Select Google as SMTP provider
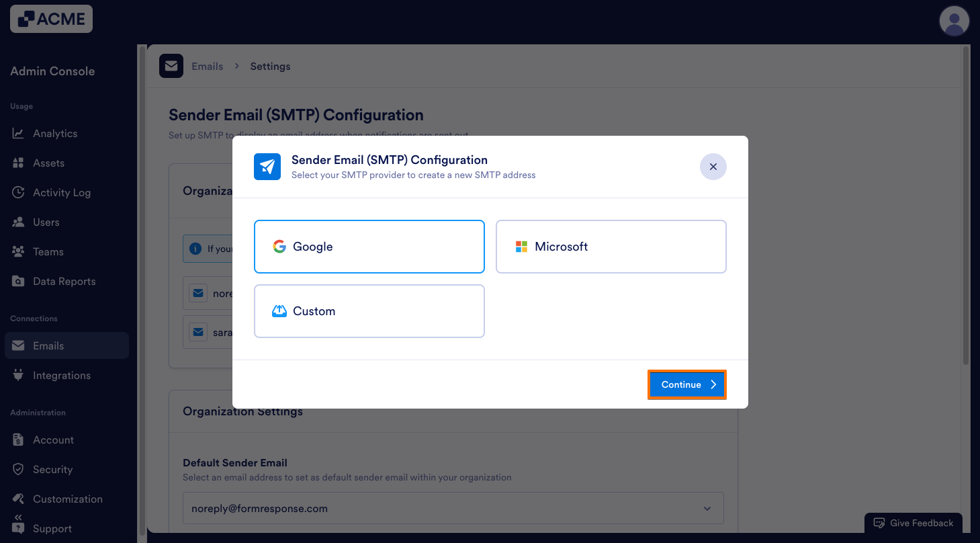980x543 pixels. click(369, 247)
